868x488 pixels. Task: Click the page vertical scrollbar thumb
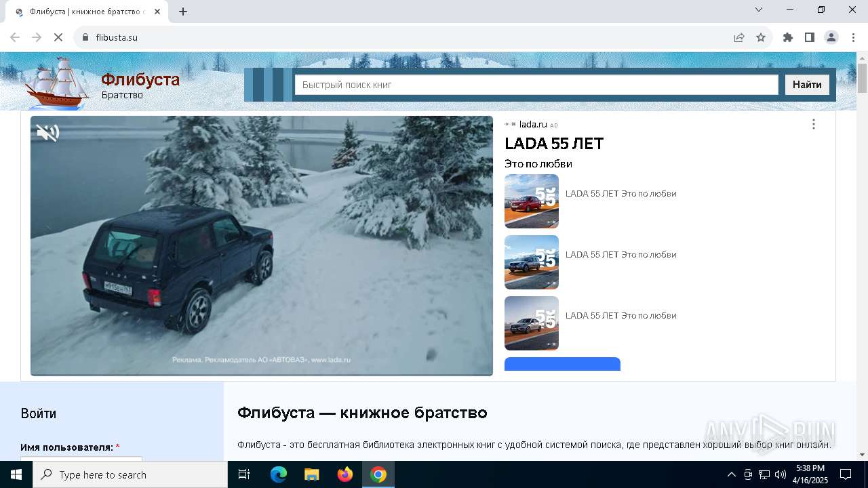tap(862, 78)
